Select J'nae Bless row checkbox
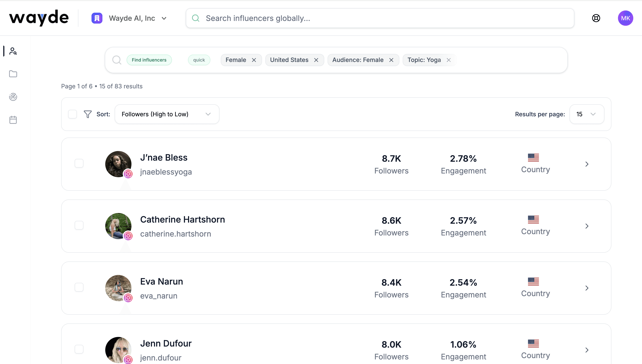This screenshot has width=642, height=364. point(79,163)
